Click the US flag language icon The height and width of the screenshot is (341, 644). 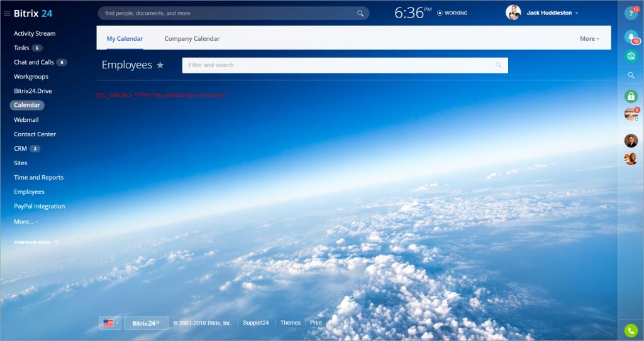click(x=108, y=323)
